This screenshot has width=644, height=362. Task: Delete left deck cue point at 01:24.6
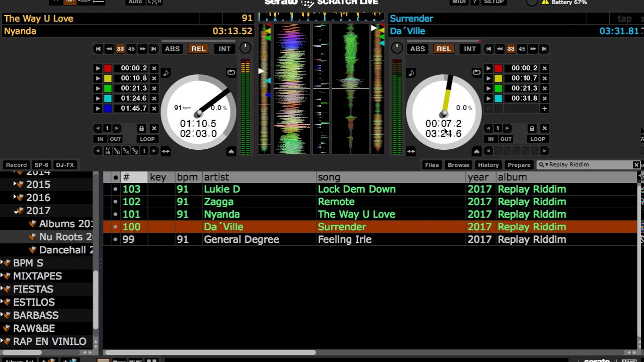point(154,99)
